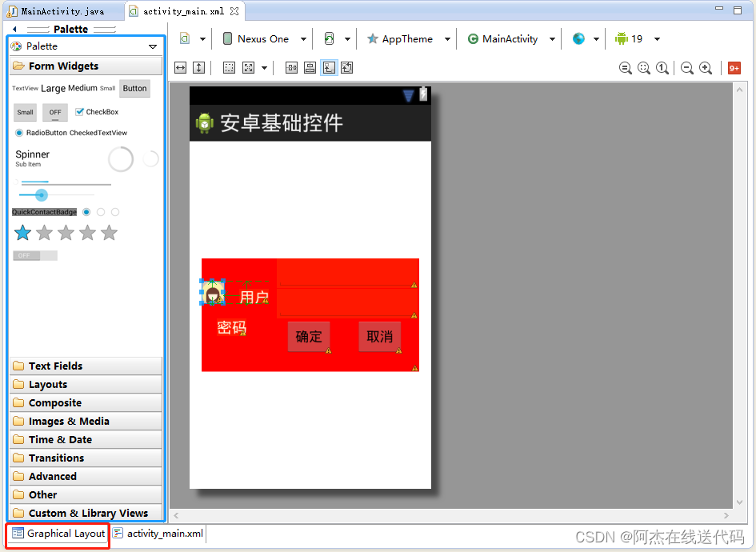The image size is (756, 552).
Task: Click the small progress bar spinner widget
Action: 151,158
